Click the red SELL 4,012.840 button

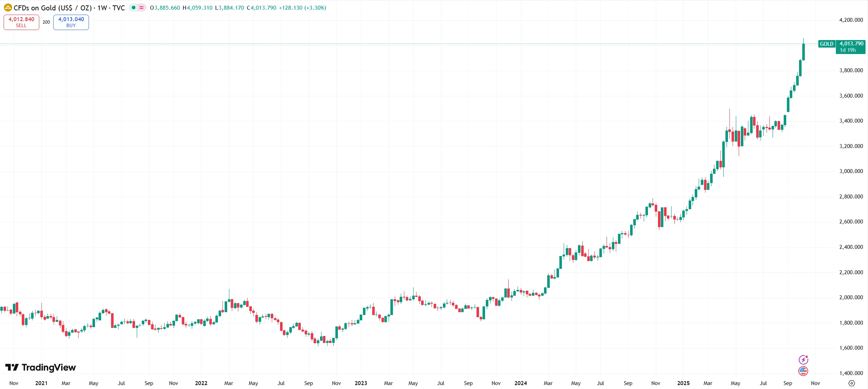21,22
